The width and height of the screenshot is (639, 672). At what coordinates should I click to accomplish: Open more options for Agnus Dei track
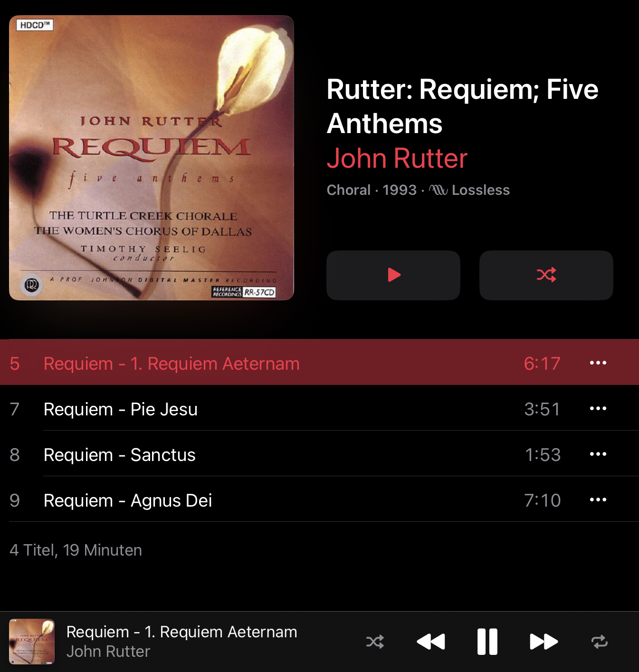click(598, 500)
